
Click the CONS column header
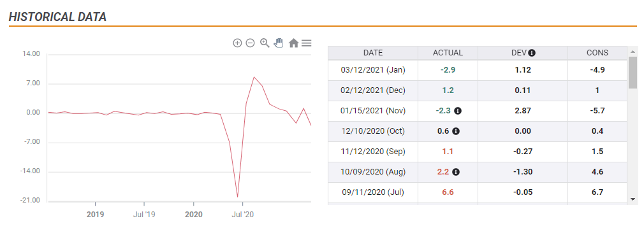(597, 53)
